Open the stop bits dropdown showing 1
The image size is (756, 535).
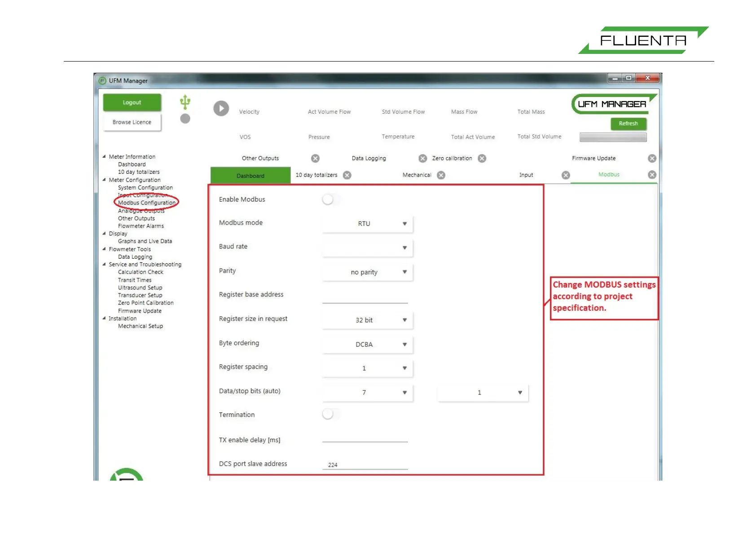483,393
